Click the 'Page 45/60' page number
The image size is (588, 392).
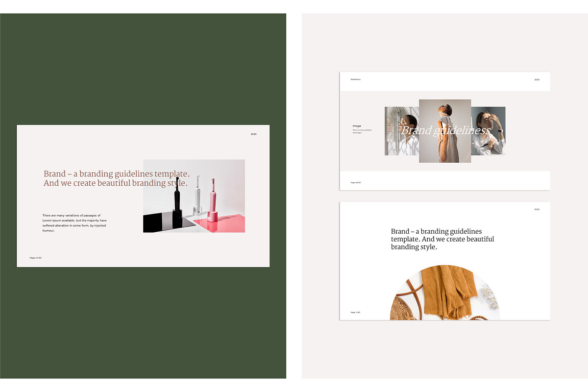pyautogui.click(x=355, y=182)
